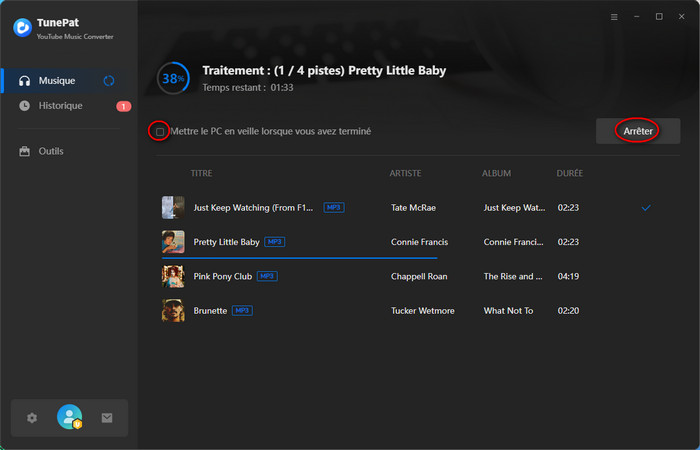Click the MP3 tag on Brunette
This screenshot has width=700, height=450.
pyautogui.click(x=242, y=311)
